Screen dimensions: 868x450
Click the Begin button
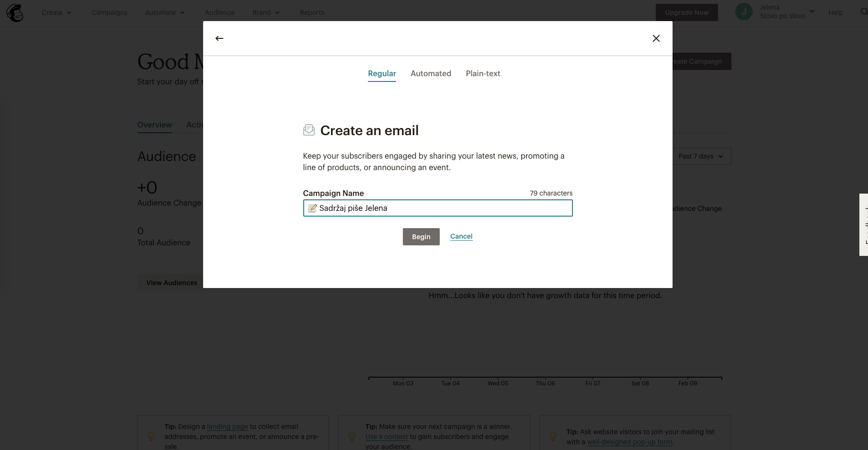(421, 237)
